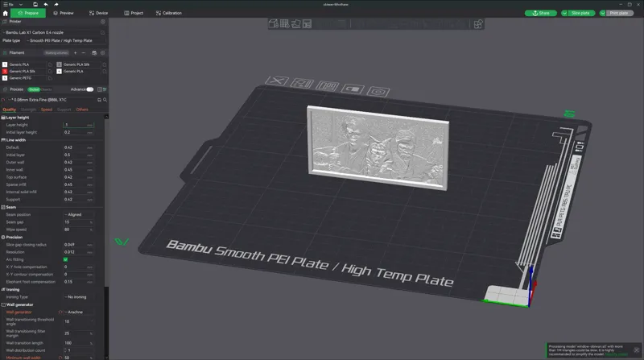Click the Outer wall line width field
Image resolution: width=644 pixels, height=360 pixels.
point(78,163)
